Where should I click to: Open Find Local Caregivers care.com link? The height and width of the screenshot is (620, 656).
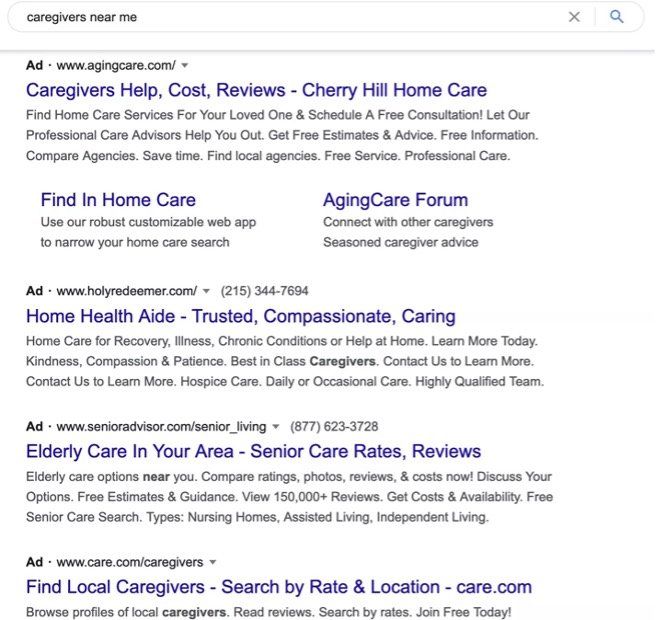pyautogui.click(x=279, y=587)
